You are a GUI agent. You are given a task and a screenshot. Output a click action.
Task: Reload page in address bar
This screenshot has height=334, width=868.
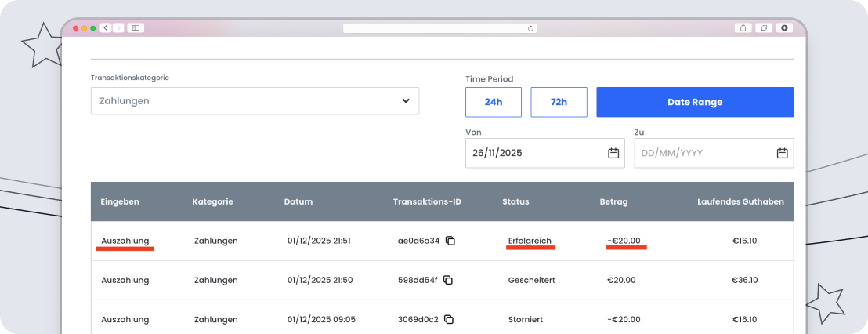click(531, 28)
